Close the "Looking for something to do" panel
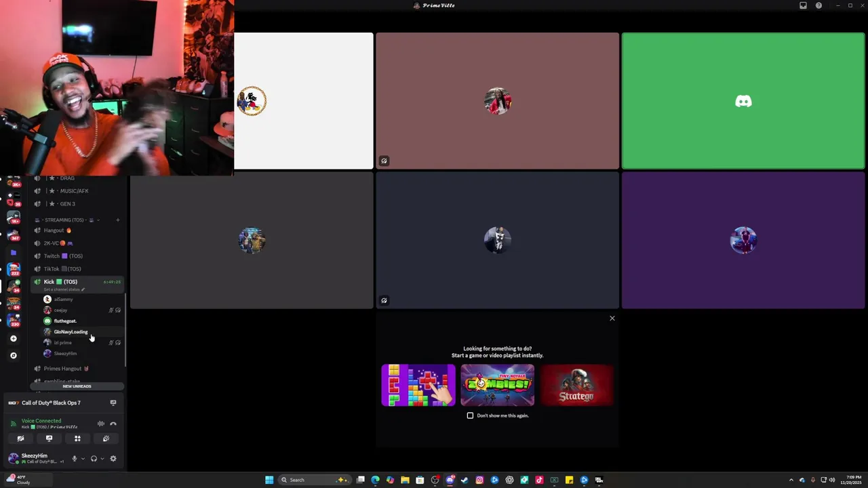This screenshot has width=868, height=488. [x=612, y=319]
